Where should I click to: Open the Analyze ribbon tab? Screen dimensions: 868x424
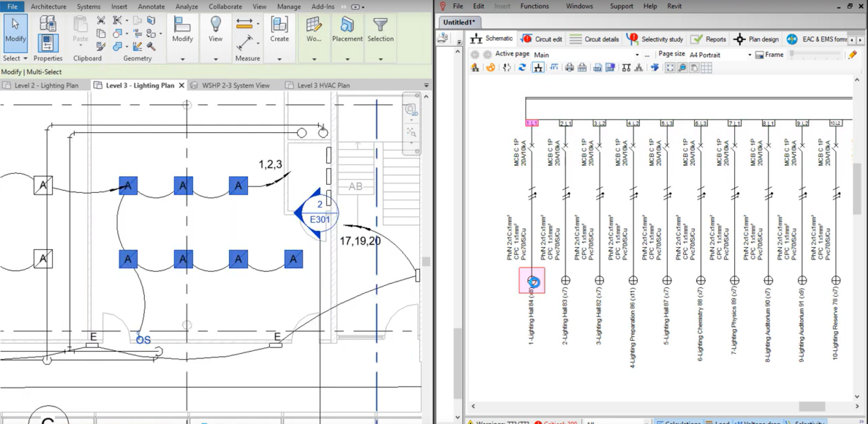186,6
